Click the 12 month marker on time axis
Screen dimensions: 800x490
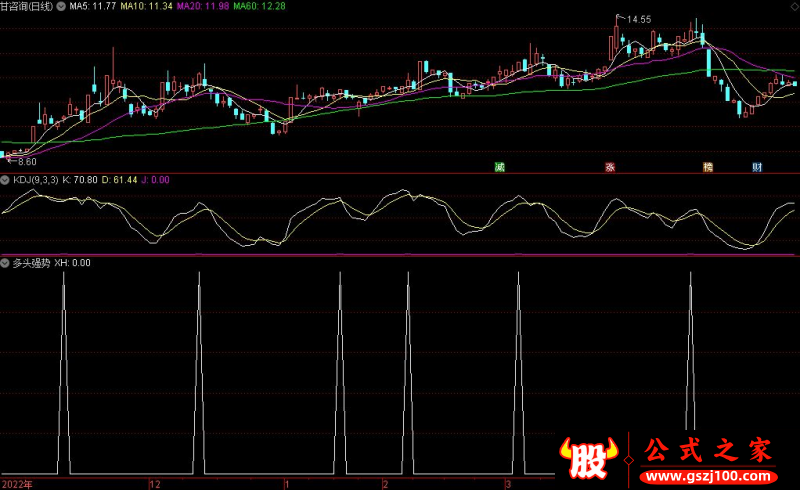(x=154, y=484)
